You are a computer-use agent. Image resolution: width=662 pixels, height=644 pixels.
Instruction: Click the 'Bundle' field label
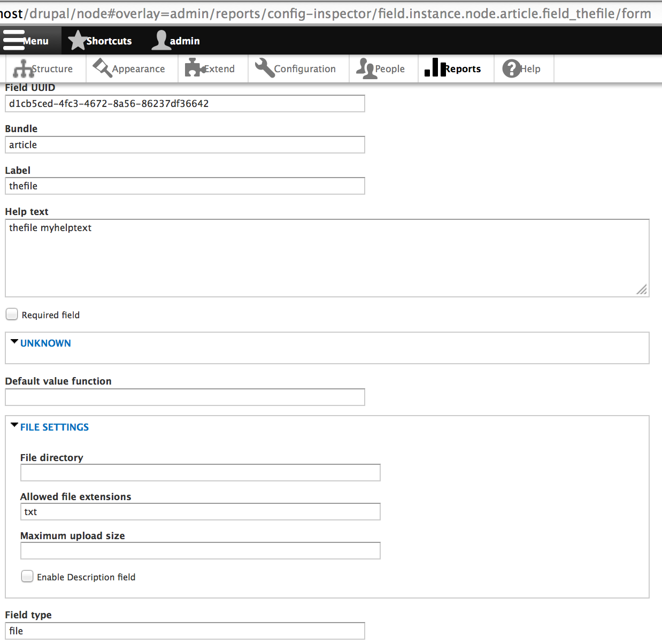pyautogui.click(x=21, y=129)
